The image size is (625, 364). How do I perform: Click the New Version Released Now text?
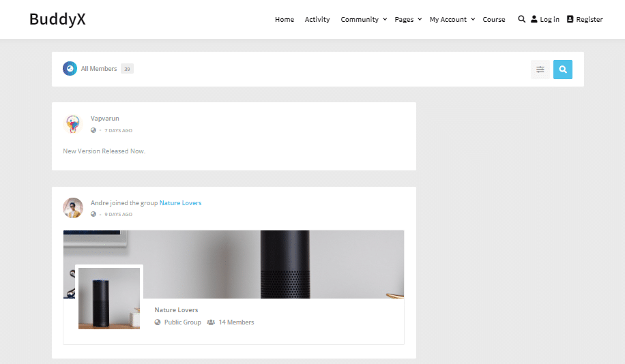[104, 151]
